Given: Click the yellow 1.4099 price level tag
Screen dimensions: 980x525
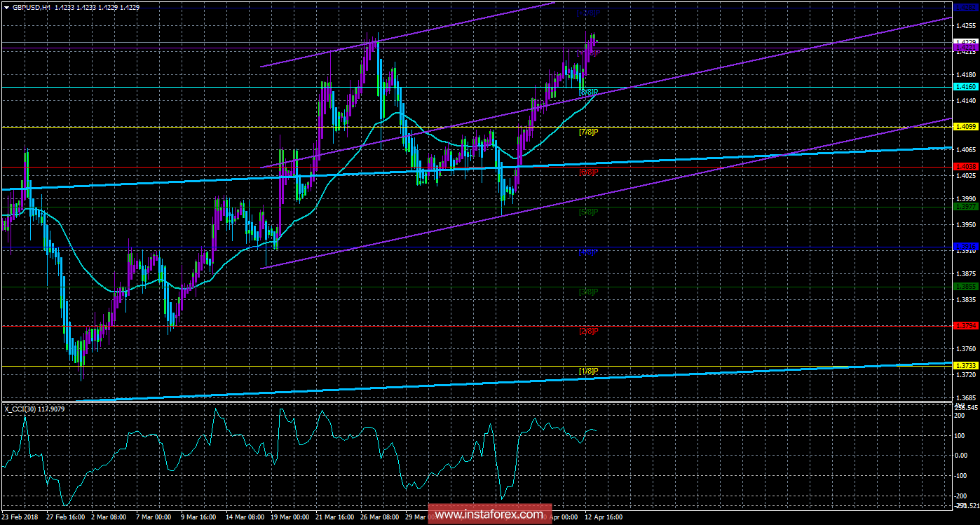Looking at the screenshot, I should pos(965,126).
